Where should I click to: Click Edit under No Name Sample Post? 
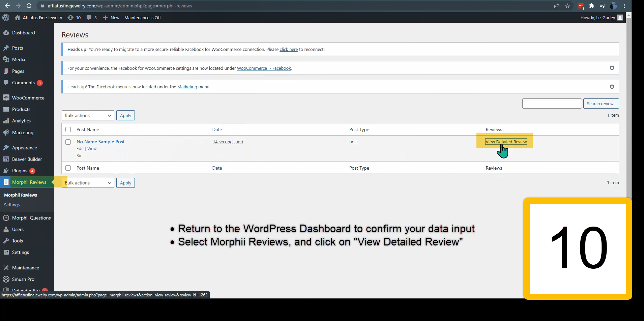[80, 148]
